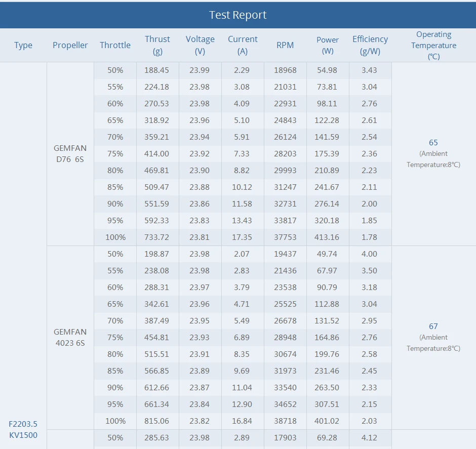
Task: Click the Throttle column header
Action: tap(115, 45)
